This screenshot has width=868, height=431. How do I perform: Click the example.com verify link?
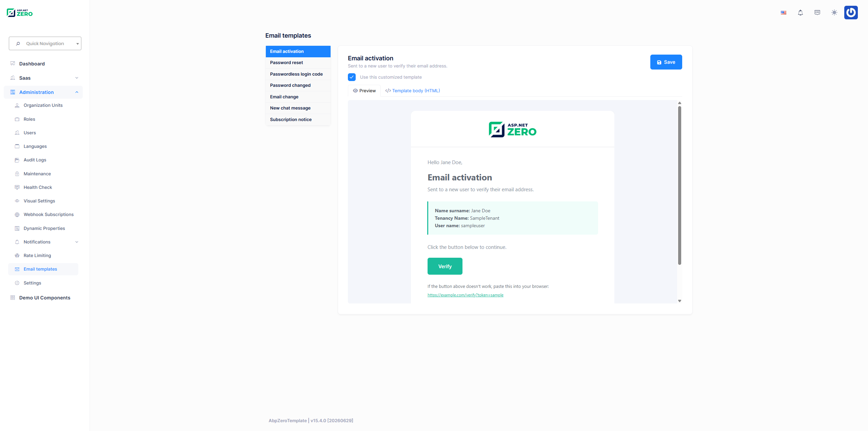[x=465, y=295]
